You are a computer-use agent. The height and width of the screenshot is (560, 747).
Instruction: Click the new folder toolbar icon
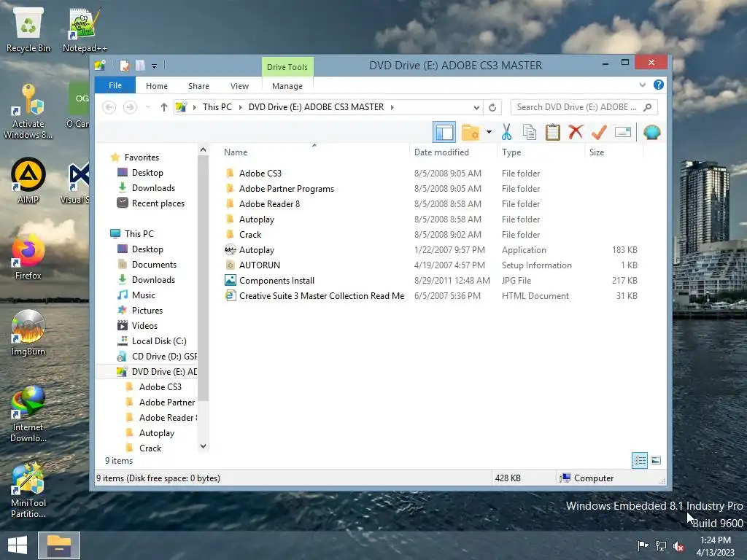click(471, 133)
